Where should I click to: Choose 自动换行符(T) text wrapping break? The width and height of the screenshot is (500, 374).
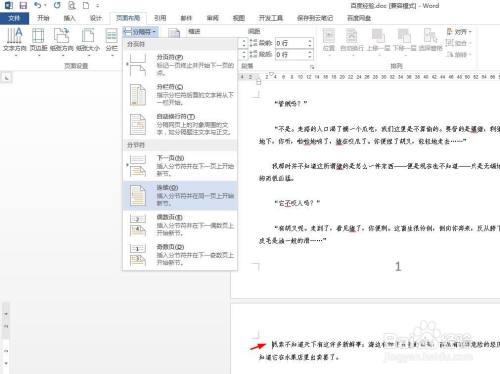180,124
